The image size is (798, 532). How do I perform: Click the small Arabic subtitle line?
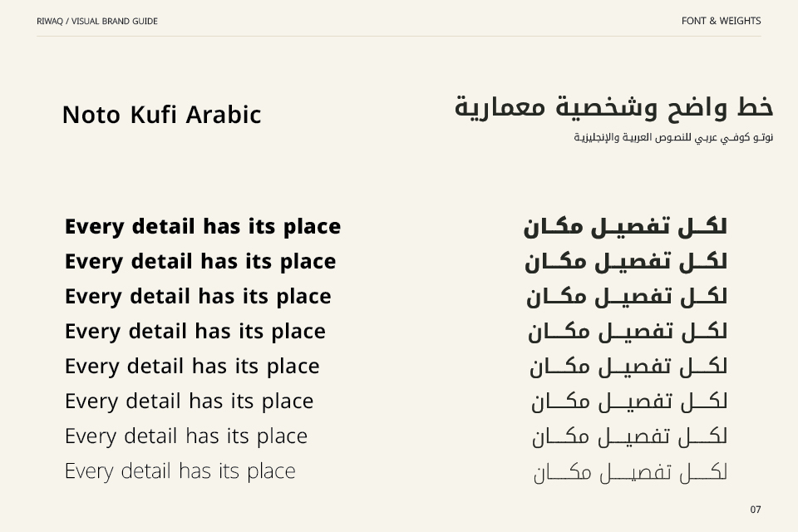(674, 137)
